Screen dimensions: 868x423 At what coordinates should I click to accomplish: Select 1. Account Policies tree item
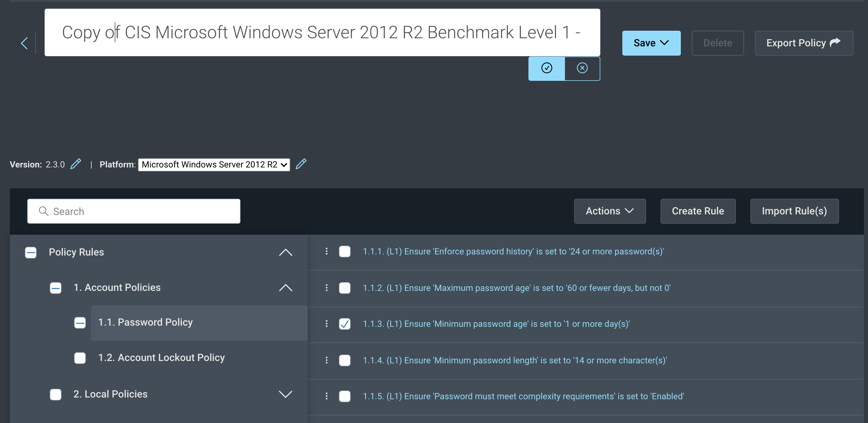pos(117,287)
